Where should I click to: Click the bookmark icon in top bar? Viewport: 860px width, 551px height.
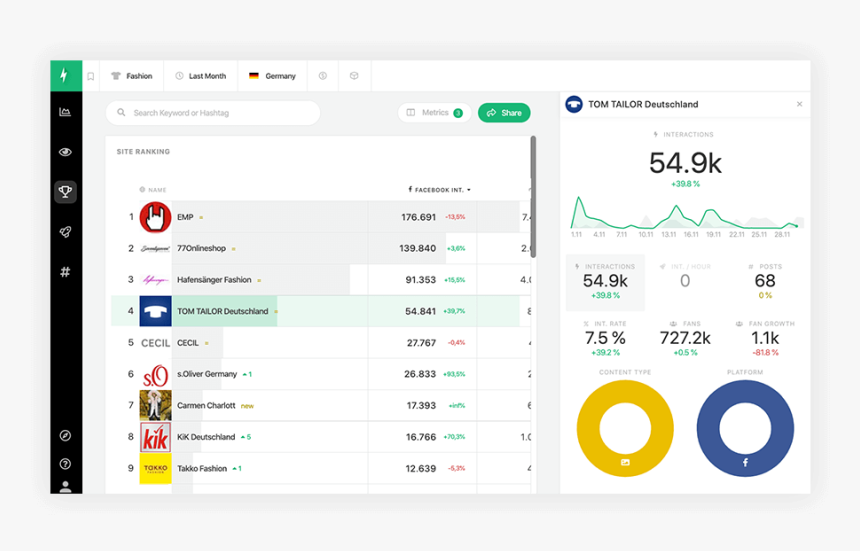click(90, 76)
